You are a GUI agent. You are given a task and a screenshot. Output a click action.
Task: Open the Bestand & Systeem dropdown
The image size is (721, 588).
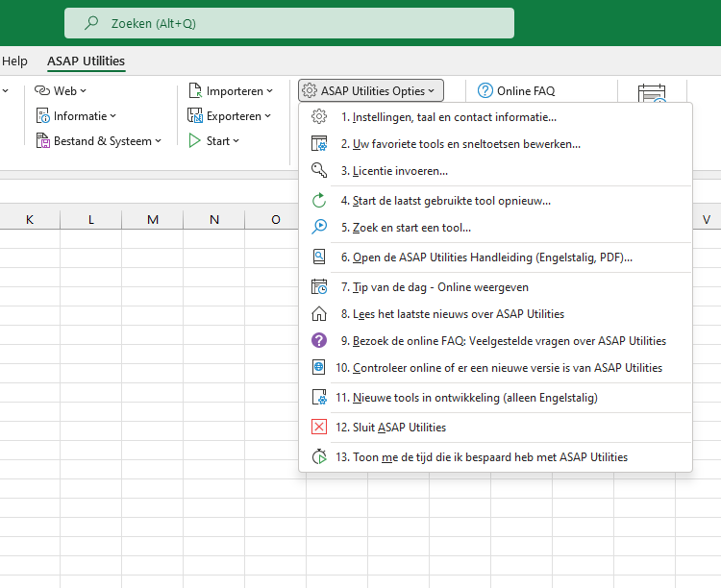(159, 141)
